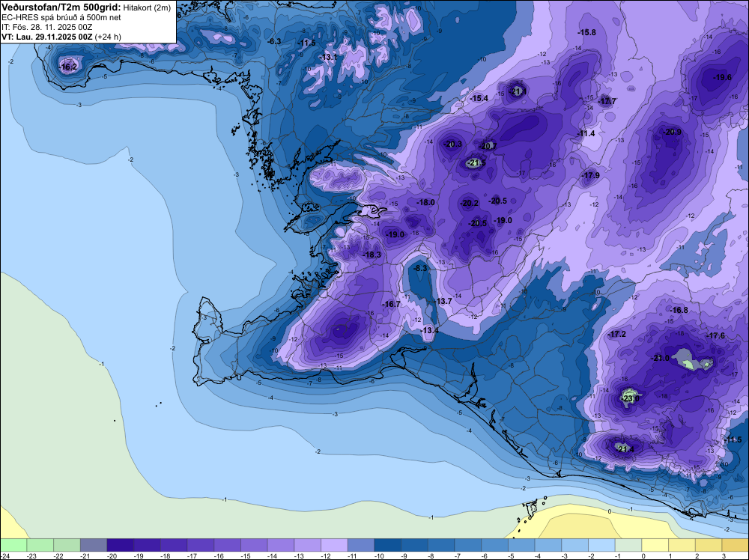Click the -6.3 temperature value
Image resolution: width=749 pixels, height=560 pixels.
[x=274, y=41]
